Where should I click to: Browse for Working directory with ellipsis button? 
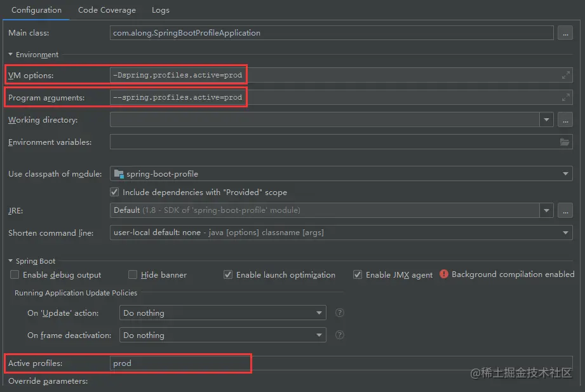(x=565, y=120)
